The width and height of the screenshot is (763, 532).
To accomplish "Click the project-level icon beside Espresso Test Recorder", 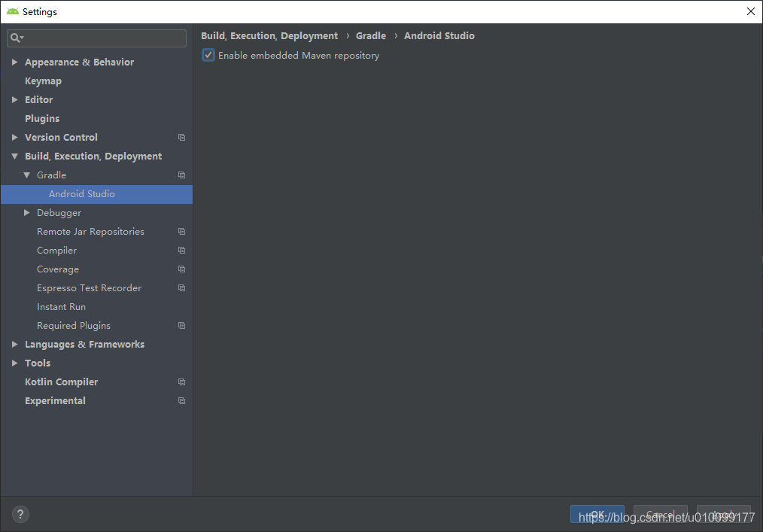I will [x=181, y=287].
